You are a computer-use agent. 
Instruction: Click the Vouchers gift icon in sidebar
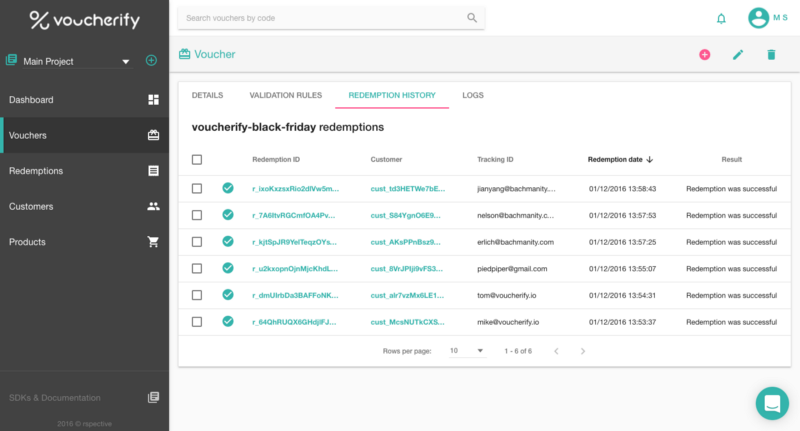coord(153,135)
